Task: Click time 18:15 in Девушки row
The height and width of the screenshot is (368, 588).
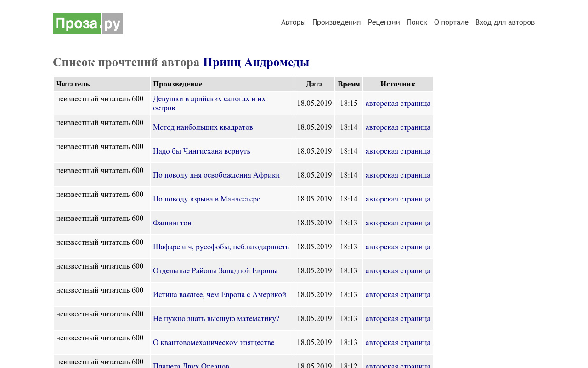Action: click(x=349, y=103)
